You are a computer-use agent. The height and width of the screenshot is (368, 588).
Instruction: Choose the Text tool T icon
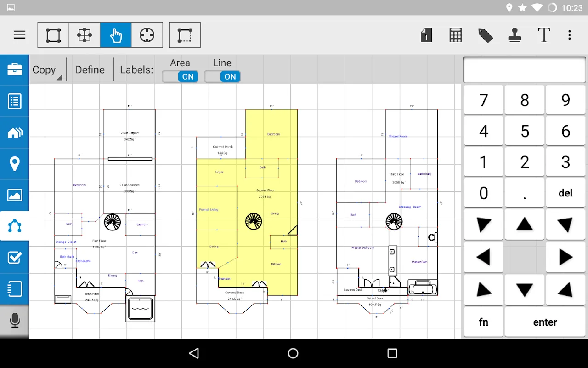(544, 35)
